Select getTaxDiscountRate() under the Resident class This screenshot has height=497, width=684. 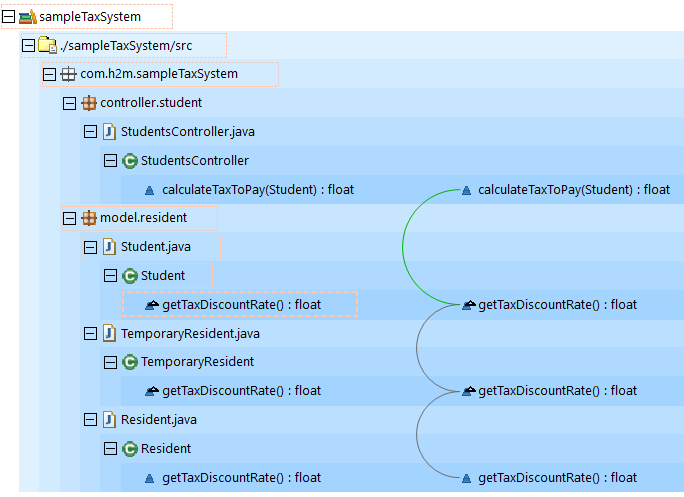(241, 478)
